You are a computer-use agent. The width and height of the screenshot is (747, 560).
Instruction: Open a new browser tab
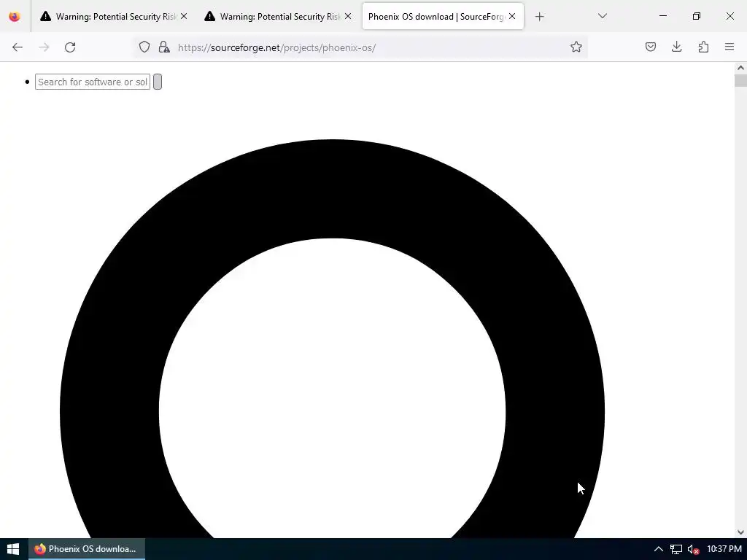[539, 17]
